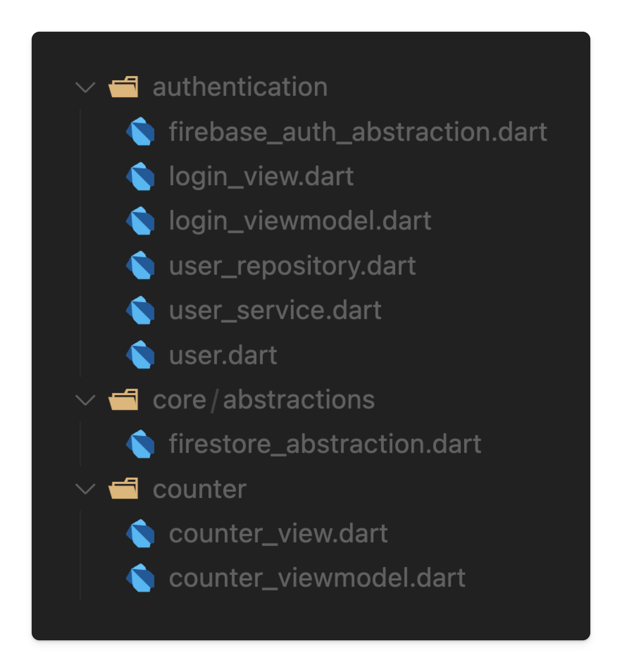Select the core/abstractions folder label
The width and height of the screenshot is (622, 672).
point(263,400)
